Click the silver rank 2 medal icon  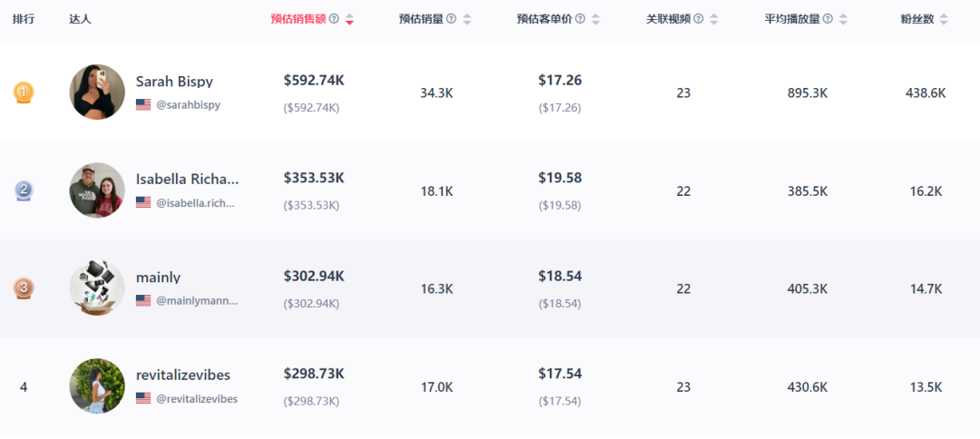coord(24,190)
